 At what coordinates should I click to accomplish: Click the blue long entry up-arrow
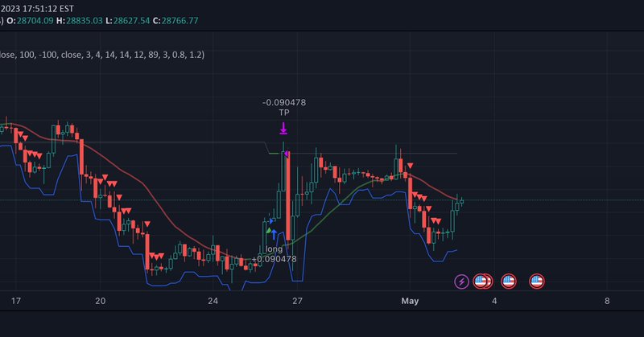click(274, 234)
